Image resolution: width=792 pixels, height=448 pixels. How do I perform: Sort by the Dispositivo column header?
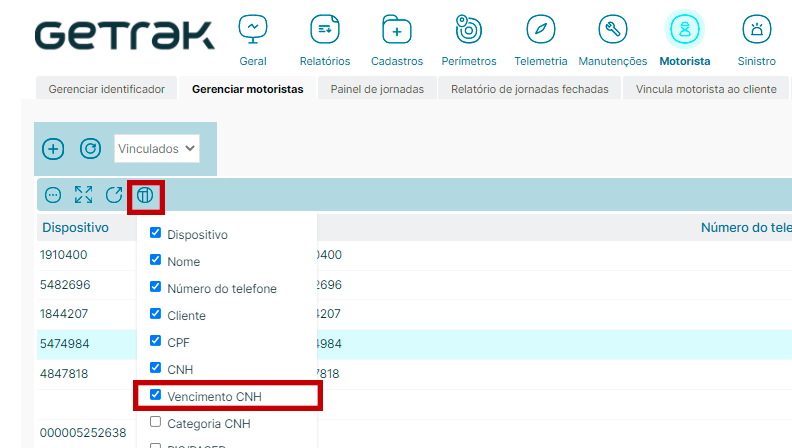tap(75, 227)
